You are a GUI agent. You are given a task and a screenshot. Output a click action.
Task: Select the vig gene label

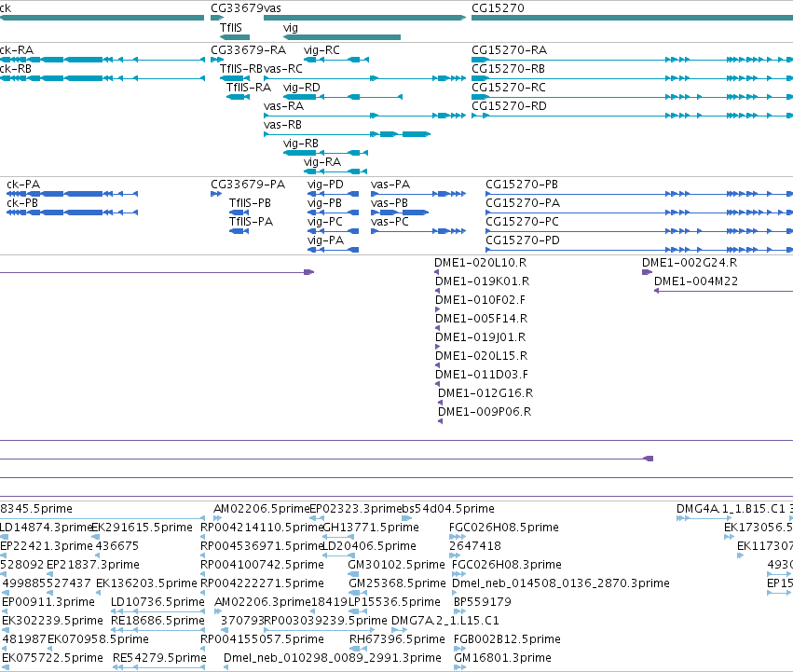click(291, 28)
